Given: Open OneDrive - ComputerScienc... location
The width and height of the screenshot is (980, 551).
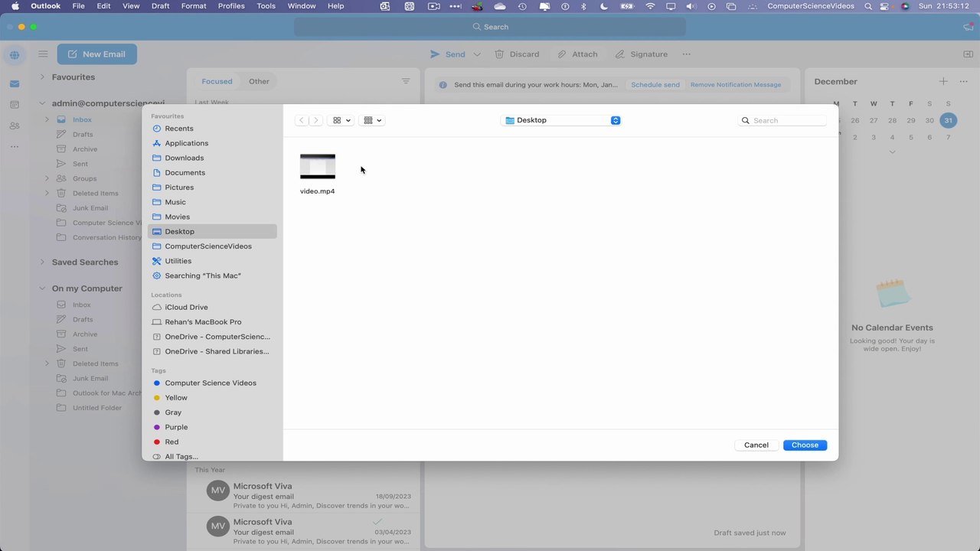Looking at the screenshot, I should pyautogui.click(x=212, y=337).
